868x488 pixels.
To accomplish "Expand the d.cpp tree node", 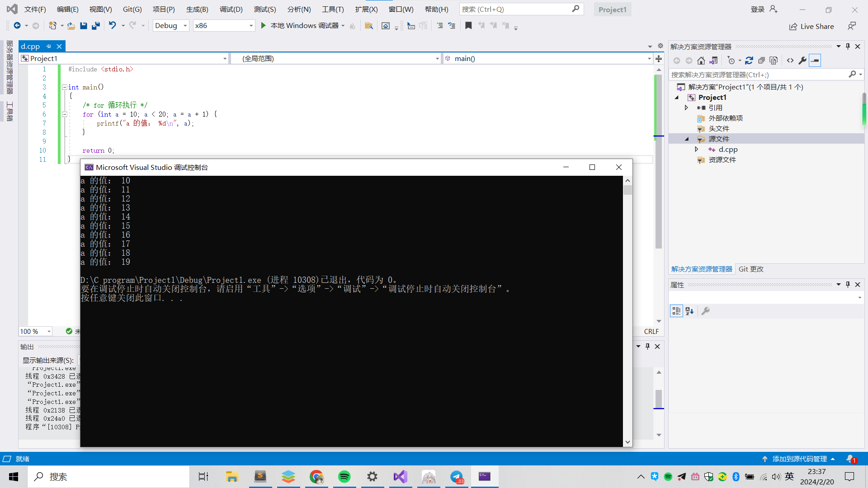I will click(696, 149).
